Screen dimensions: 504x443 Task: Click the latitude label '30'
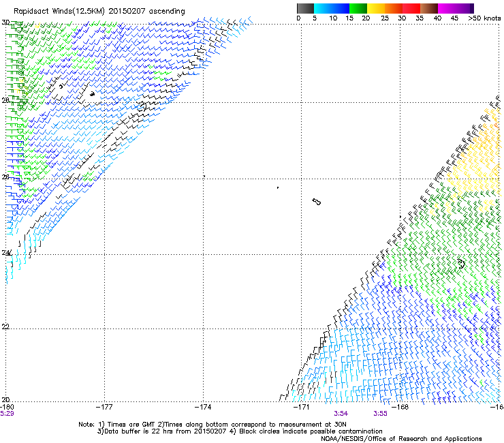[5, 22]
